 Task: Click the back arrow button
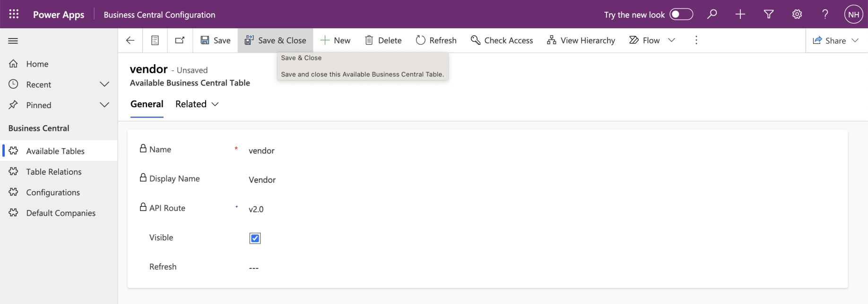[x=130, y=41]
